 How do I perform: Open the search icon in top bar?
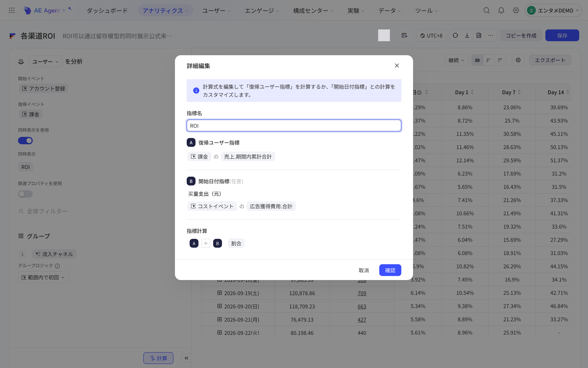(486, 10)
